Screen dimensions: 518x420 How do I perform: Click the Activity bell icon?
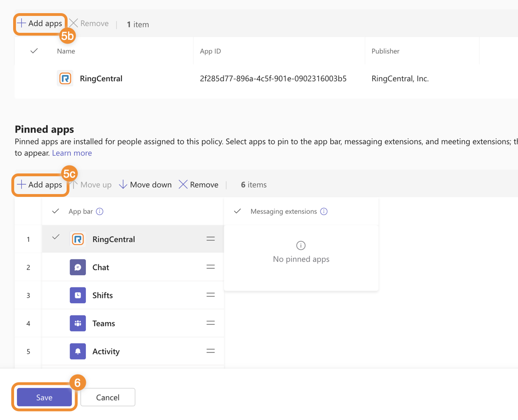pos(78,352)
